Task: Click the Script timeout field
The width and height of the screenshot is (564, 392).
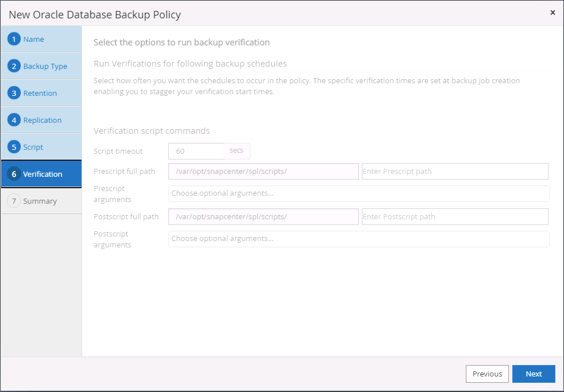Action: (x=196, y=151)
